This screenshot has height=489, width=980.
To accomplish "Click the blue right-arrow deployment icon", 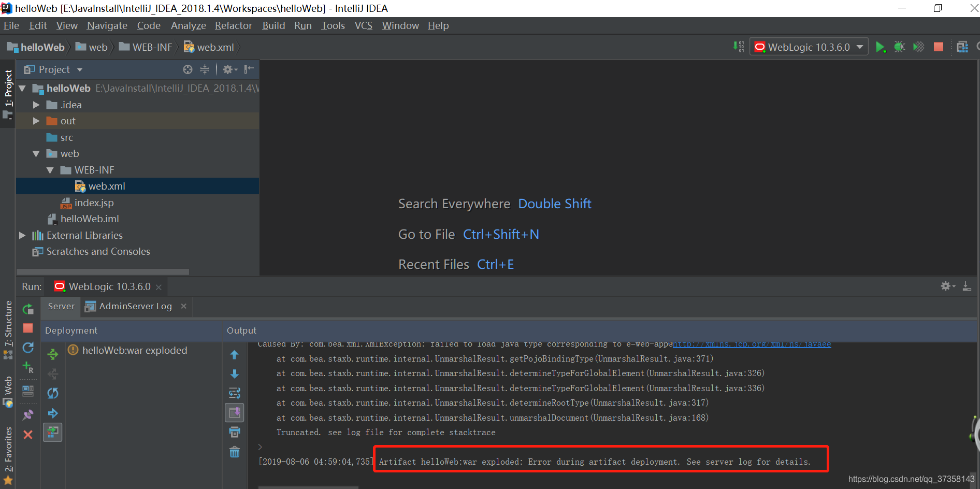I will (53, 413).
